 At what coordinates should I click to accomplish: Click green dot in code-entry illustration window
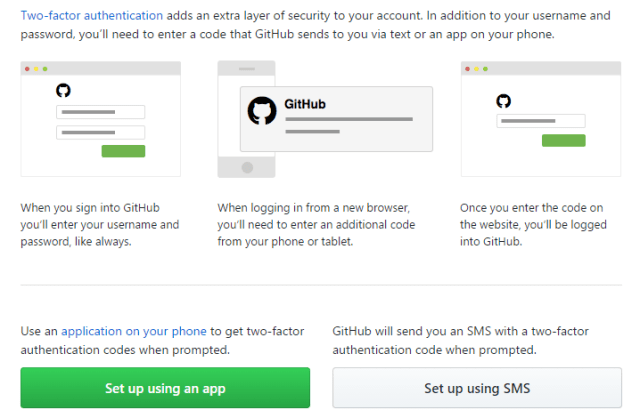[485, 69]
